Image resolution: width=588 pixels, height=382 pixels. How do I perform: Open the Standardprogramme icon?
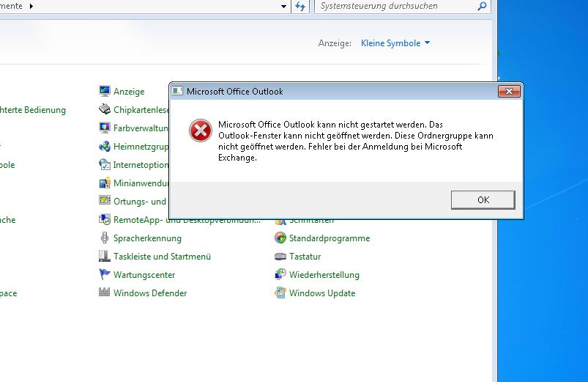pyautogui.click(x=280, y=238)
